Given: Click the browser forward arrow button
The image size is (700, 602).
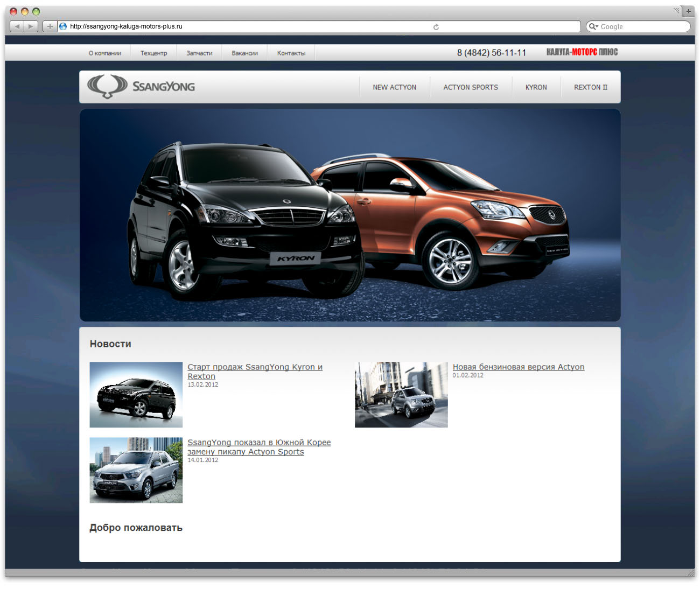Looking at the screenshot, I should coord(31,26).
